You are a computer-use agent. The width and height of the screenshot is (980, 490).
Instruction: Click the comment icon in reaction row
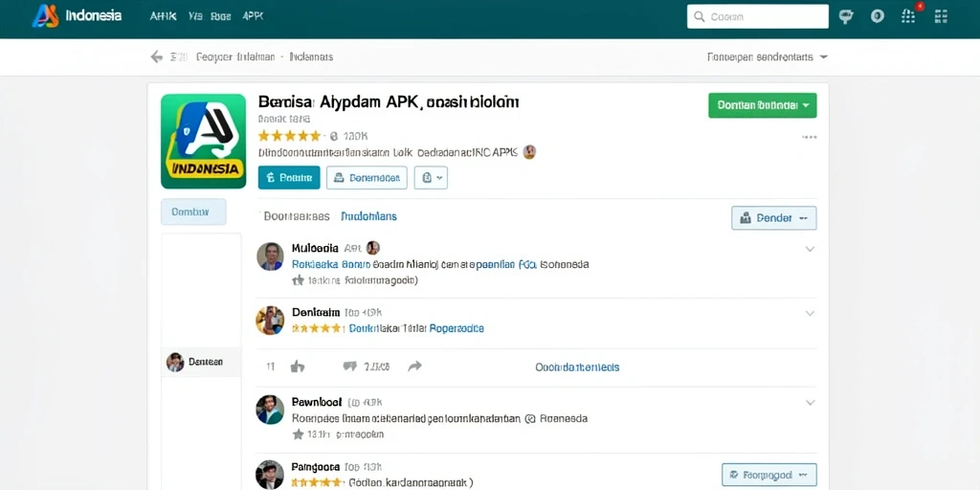coord(350,367)
